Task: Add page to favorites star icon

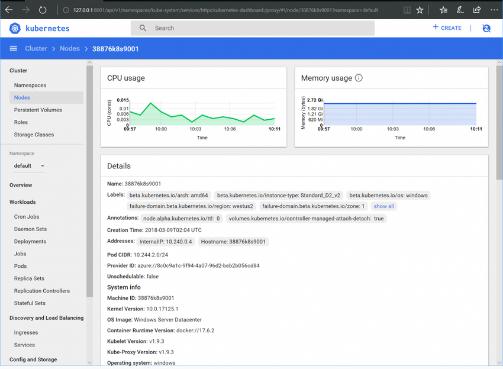Action: [420, 10]
